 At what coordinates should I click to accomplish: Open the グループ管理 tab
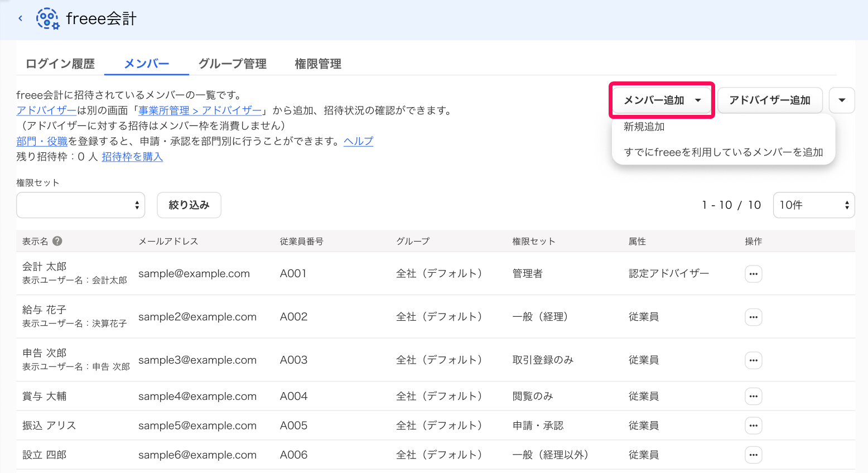(x=233, y=64)
